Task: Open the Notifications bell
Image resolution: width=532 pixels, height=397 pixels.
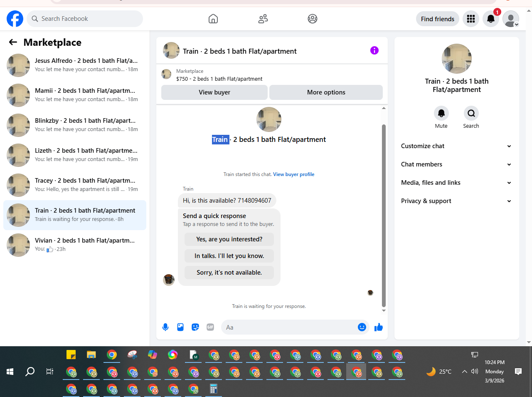Action: coord(491,19)
